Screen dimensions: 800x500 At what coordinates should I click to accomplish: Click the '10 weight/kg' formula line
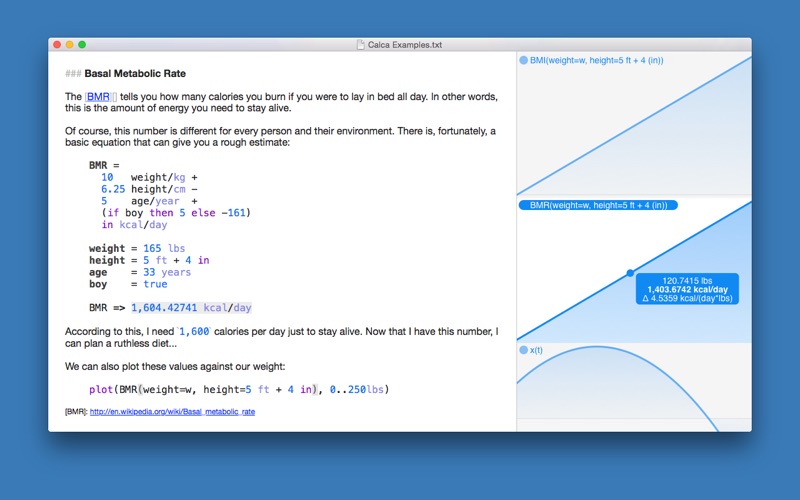click(149, 178)
